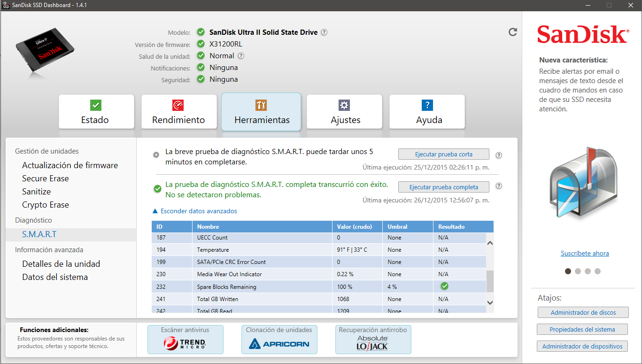Click the green check next to Modelo
Screen dimensions: 642x364
click(201, 32)
